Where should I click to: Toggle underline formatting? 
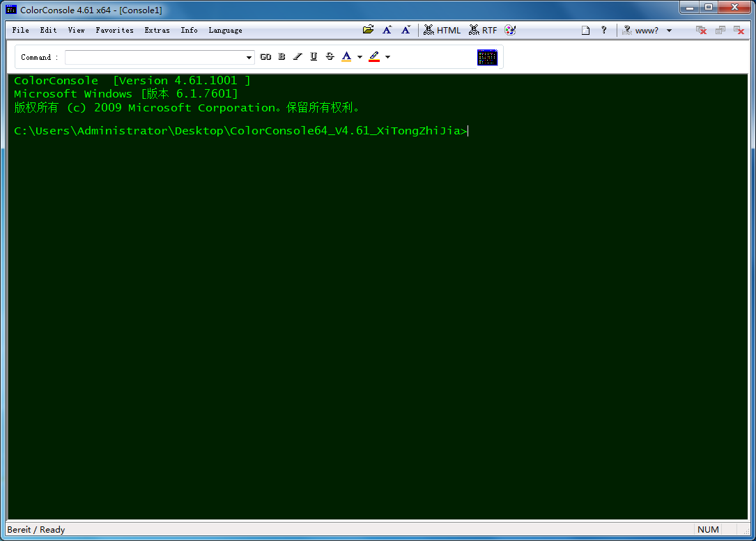click(314, 57)
